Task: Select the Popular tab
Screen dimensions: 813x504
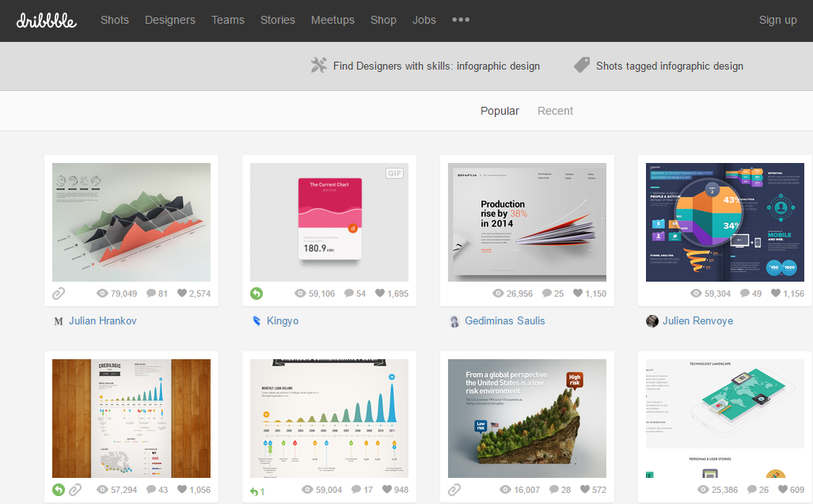Action: [x=500, y=111]
